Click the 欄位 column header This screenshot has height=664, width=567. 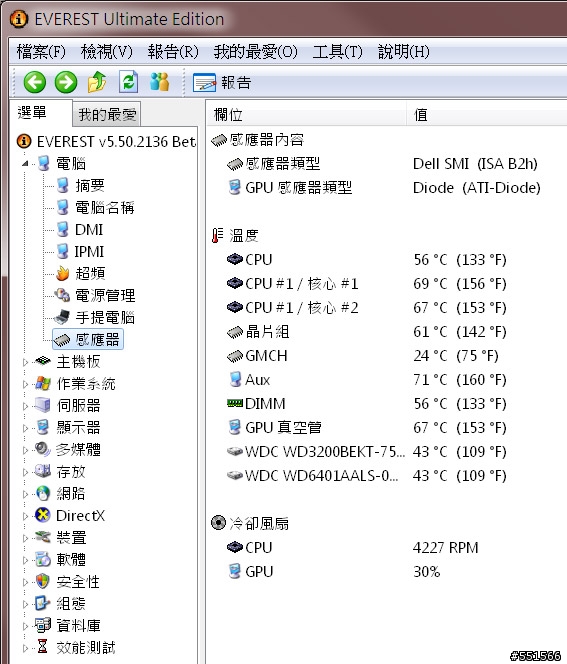[x=307, y=114]
